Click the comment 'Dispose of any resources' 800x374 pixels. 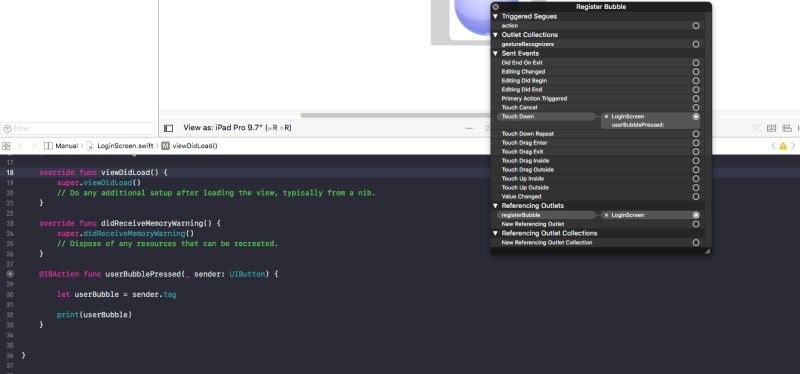pos(167,244)
